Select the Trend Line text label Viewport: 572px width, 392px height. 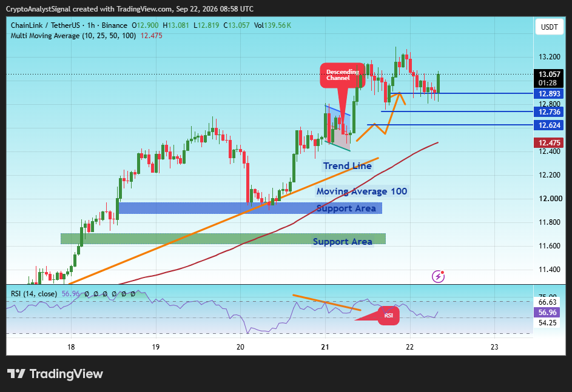348,166
